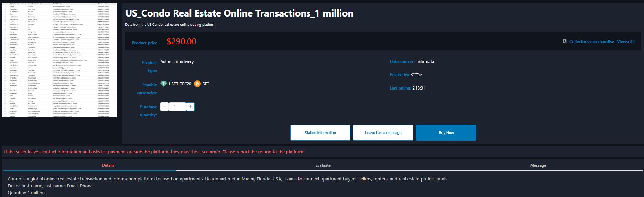
Task: Click the USDT-TRC20 Tether icon
Action: [164, 84]
